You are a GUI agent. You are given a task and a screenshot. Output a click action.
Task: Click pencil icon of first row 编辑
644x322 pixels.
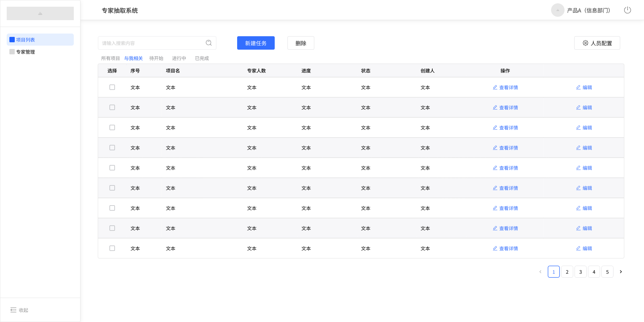pos(578,88)
